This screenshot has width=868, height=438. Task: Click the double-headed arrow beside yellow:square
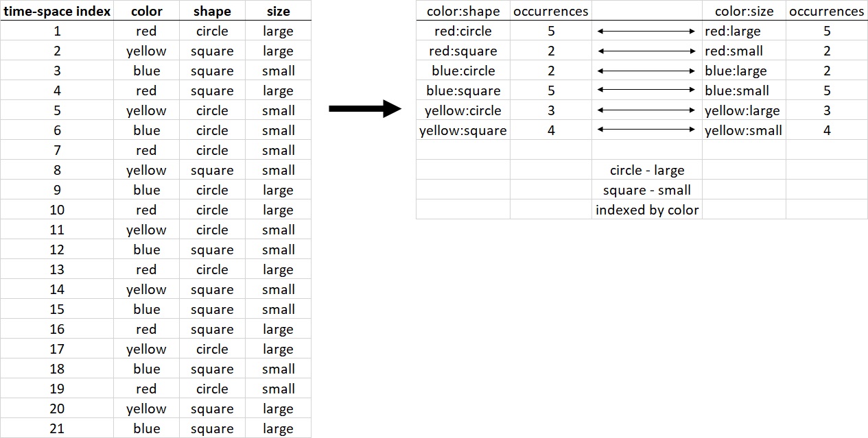(646, 130)
